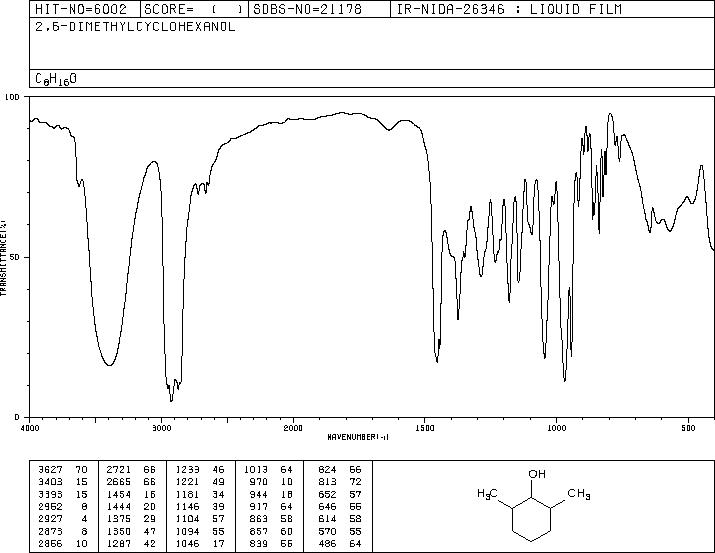Select the SCORE= header field
715x553 pixels.
click(x=193, y=9)
